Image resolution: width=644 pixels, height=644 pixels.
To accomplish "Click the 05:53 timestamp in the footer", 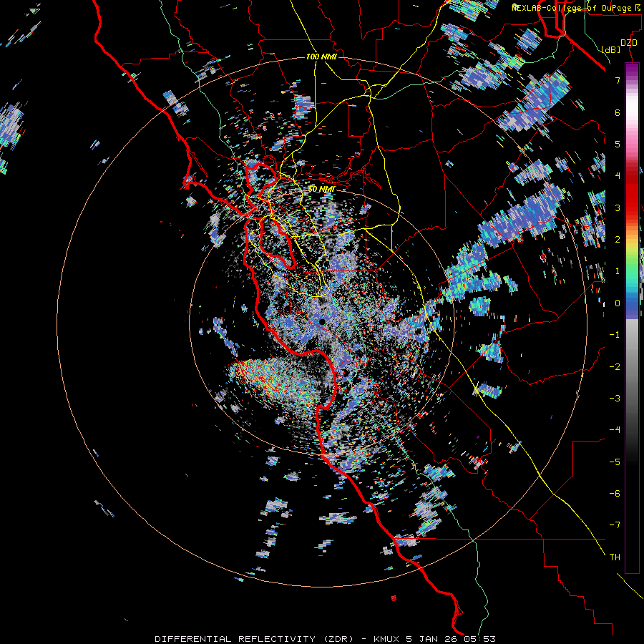I will point(479,639).
